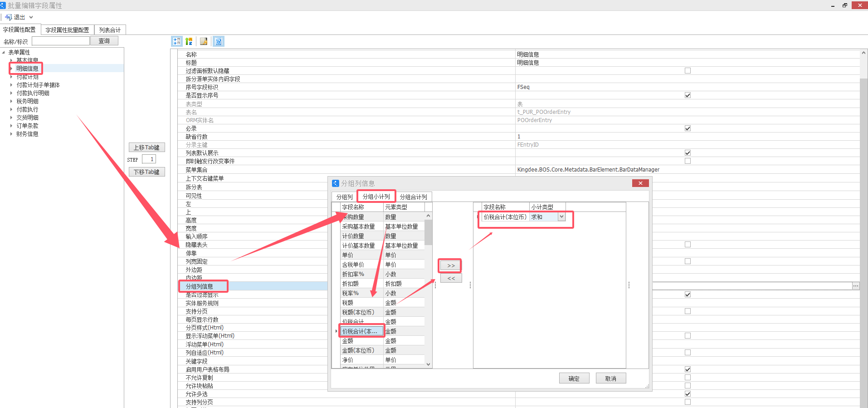Click the property pages key icon
This screenshot has height=408, width=868.
click(x=204, y=41)
